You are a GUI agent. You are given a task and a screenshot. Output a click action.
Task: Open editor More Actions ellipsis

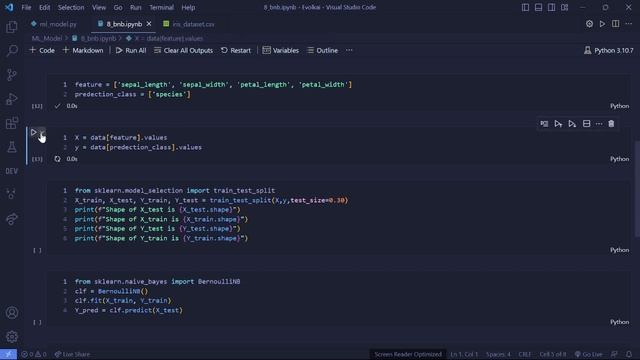[629, 24]
